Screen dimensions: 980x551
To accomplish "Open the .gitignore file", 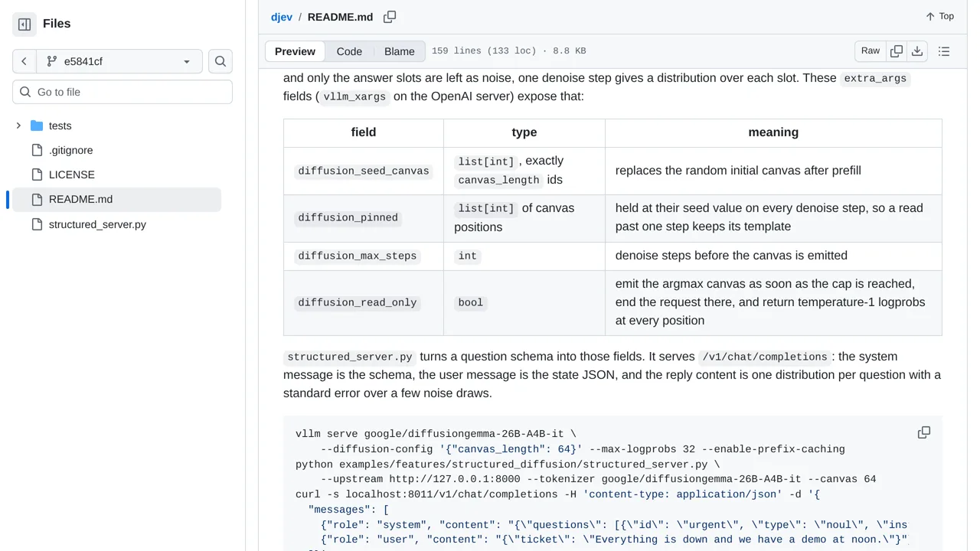I will pos(70,150).
